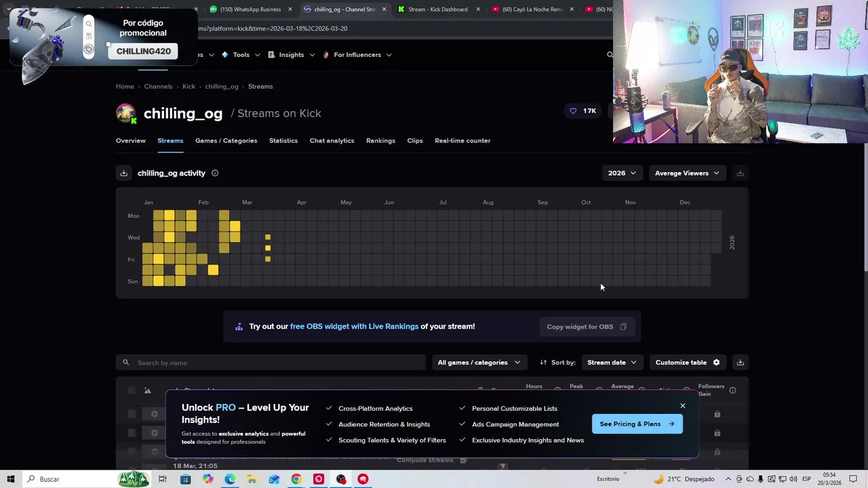Switch to Games / Categories tab
The image size is (868, 488).
[226, 141]
